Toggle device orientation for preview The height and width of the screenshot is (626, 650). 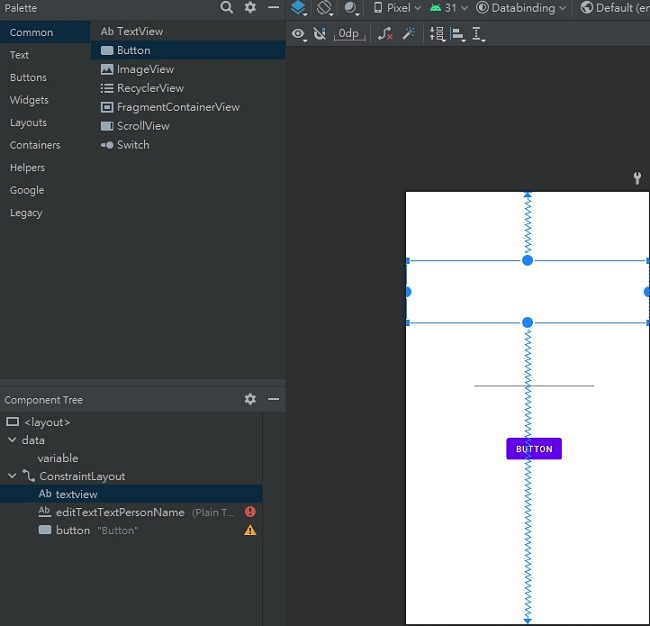tap(325, 8)
